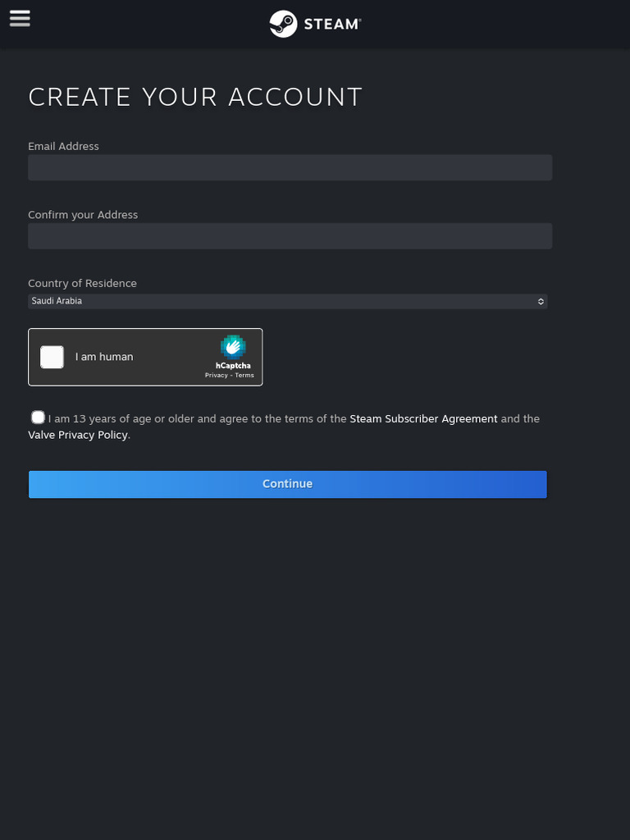Open the hCaptcha Privacy link
Screen dimensions: 630x840
click(217, 375)
